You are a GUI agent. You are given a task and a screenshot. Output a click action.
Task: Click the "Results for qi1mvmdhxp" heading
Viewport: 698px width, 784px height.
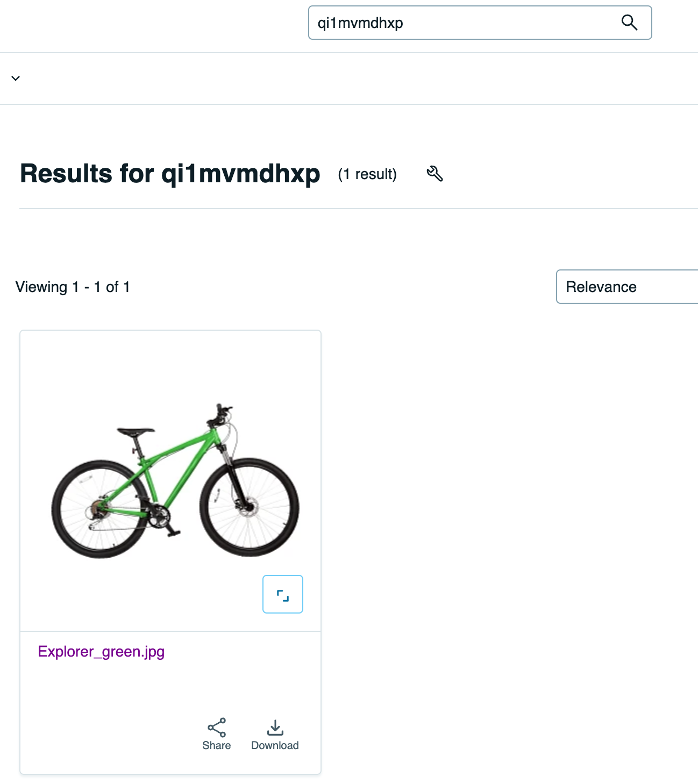170,174
